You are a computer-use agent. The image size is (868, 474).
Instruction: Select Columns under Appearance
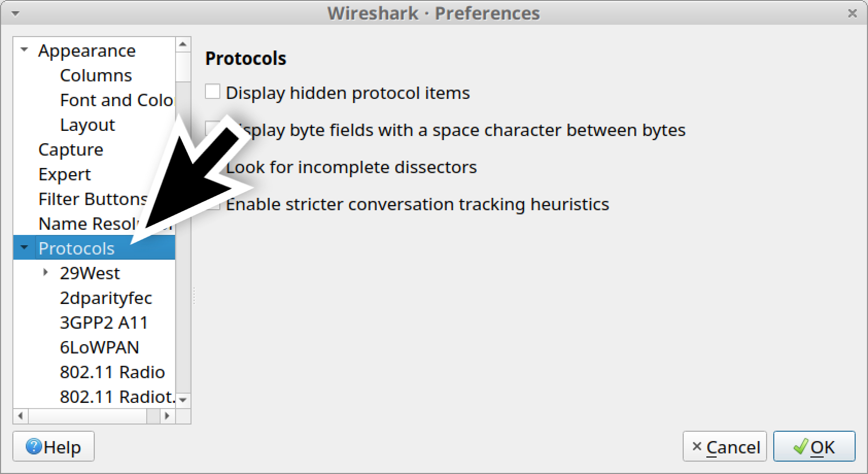coord(96,75)
